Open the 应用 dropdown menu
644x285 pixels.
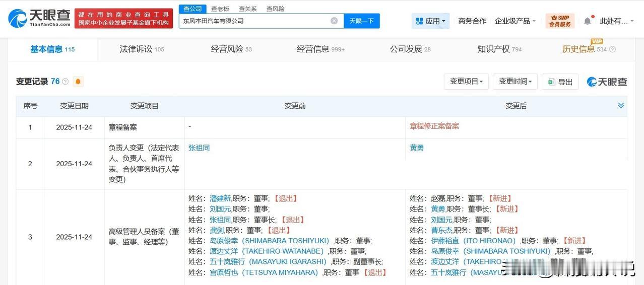click(x=430, y=21)
